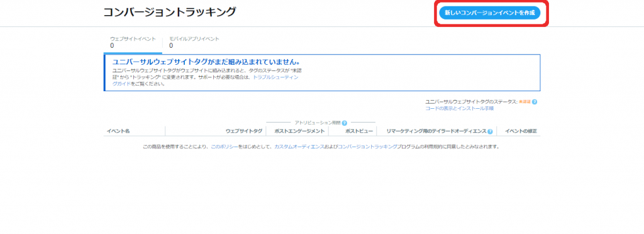Open the コンバージョントラッキング policy link
Screen dimensions: 644x234
coord(367,147)
